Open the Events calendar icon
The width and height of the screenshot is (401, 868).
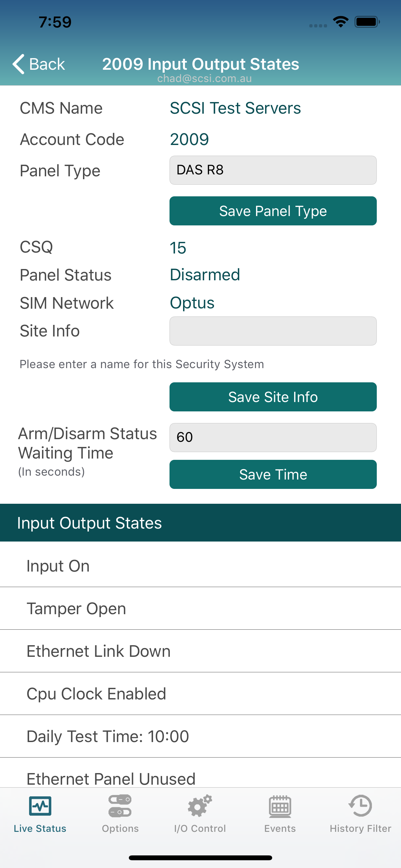pyautogui.click(x=280, y=806)
